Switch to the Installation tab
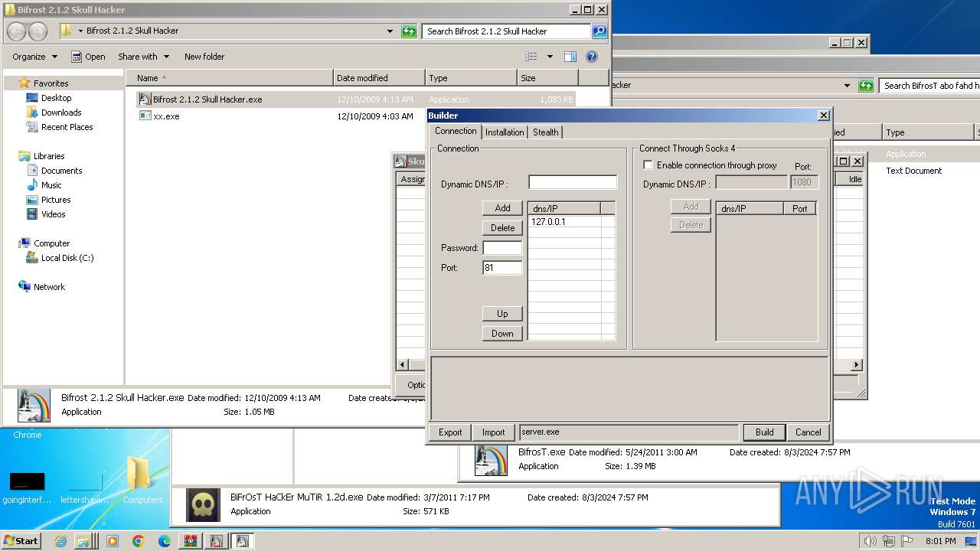Image resolution: width=980 pixels, height=551 pixels. [x=505, y=132]
